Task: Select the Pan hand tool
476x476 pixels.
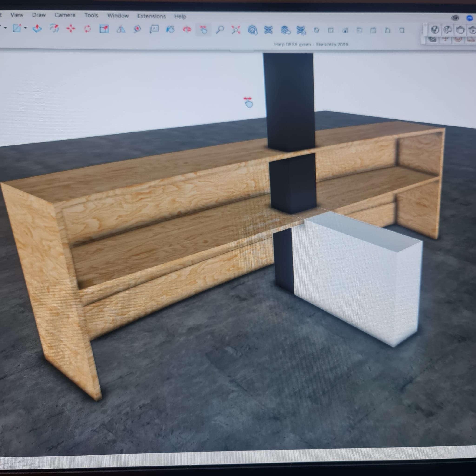Action: pos(204,30)
